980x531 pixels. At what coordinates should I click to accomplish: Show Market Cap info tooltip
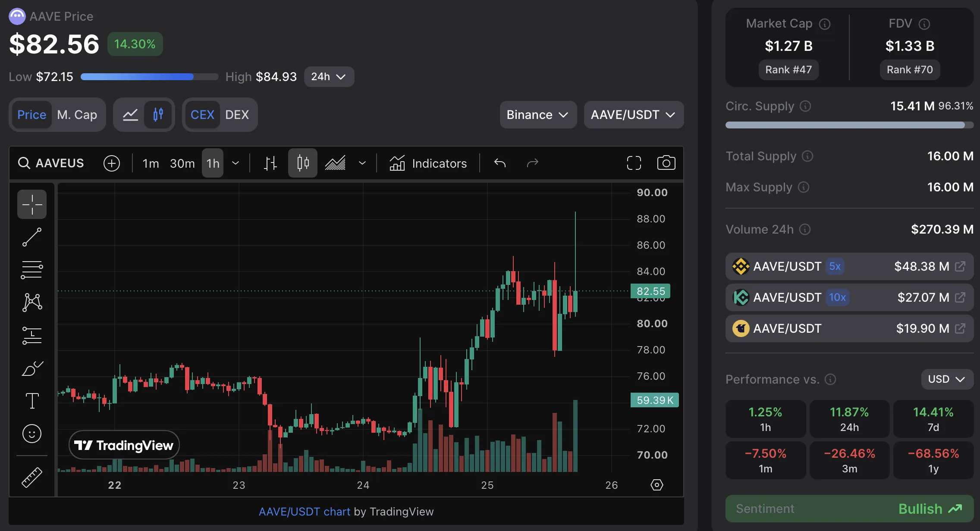(x=825, y=24)
